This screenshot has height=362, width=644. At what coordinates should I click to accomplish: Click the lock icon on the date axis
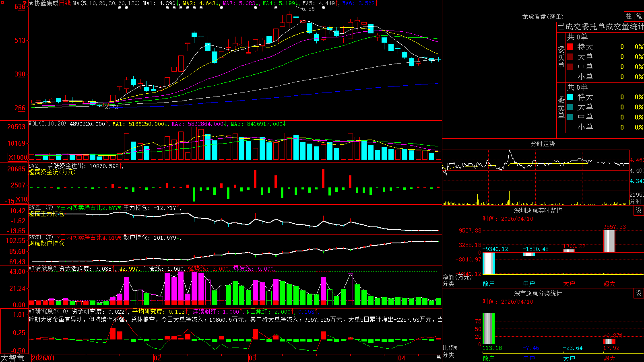(439, 357)
